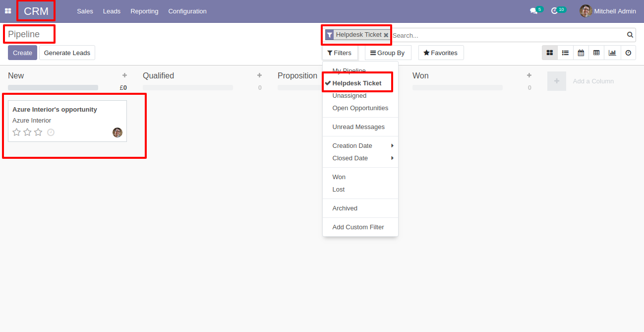Image resolution: width=644 pixels, height=332 pixels.
Task: Set three-star priority on Azure opportunity
Action: coord(38,132)
